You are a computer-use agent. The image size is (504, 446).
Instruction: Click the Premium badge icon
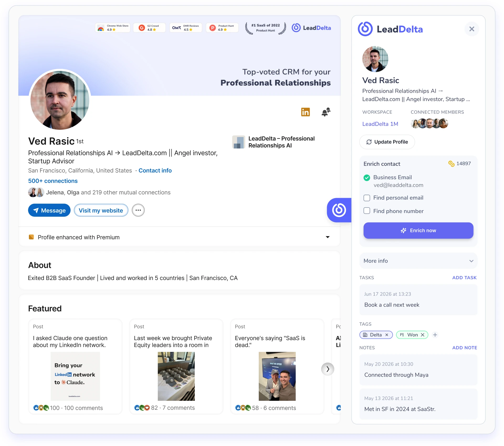[x=31, y=237]
